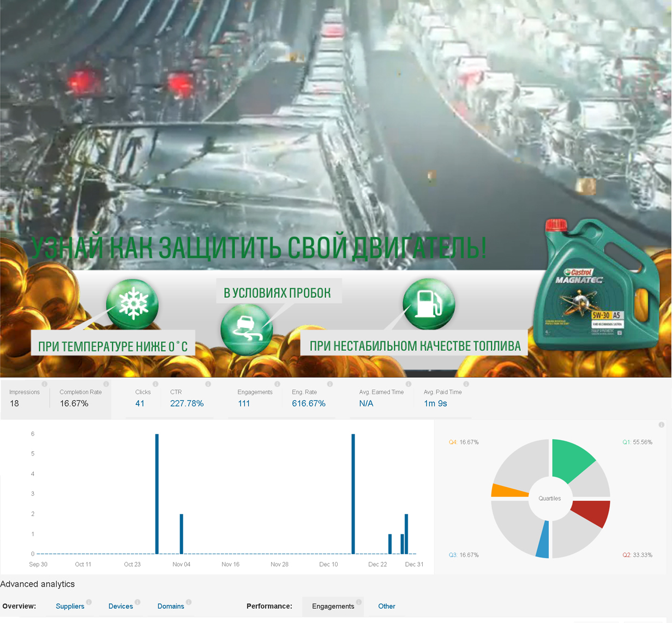Screen dimensions: 672x623
Task: Select the CTR metric tab
Action: 187,399
